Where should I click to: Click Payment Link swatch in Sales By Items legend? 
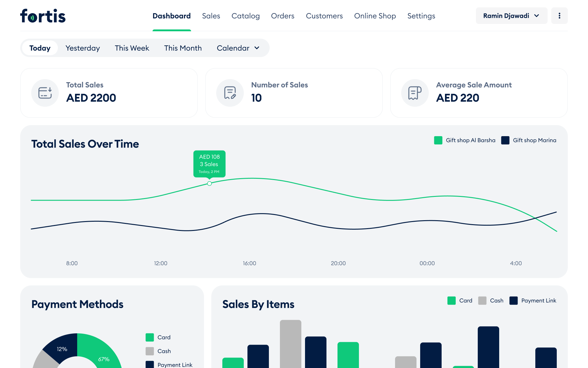click(514, 301)
